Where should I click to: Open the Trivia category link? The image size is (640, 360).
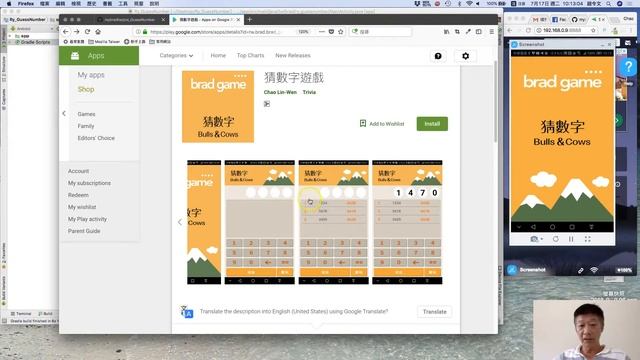[309, 92]
